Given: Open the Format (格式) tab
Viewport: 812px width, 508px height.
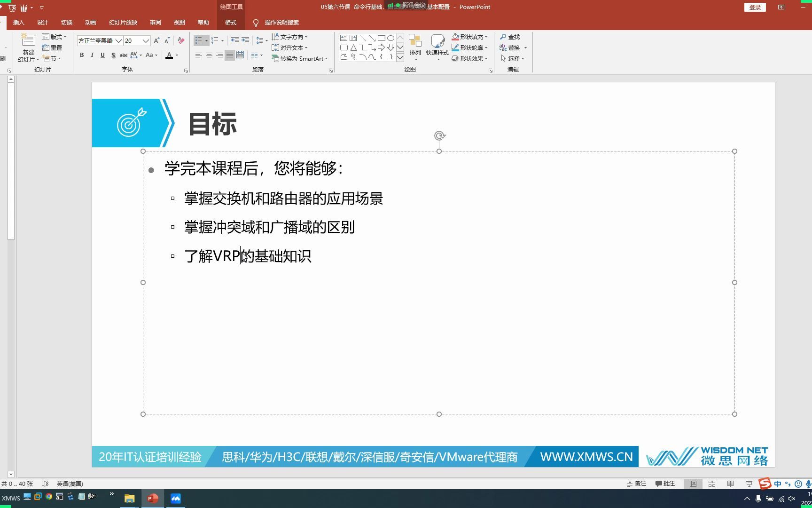Looking at the screenshot, I should [231, 22].
